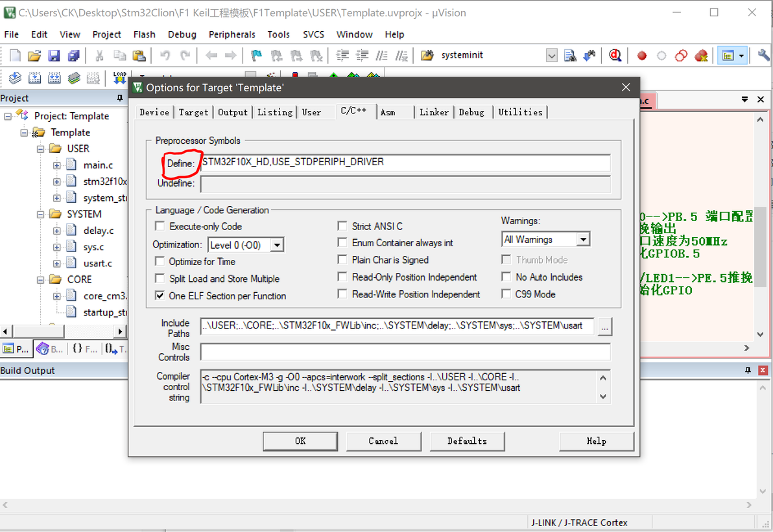Click the Save All toolbar icon
Screen dimensions: 773x532
(x=73, y=55)
